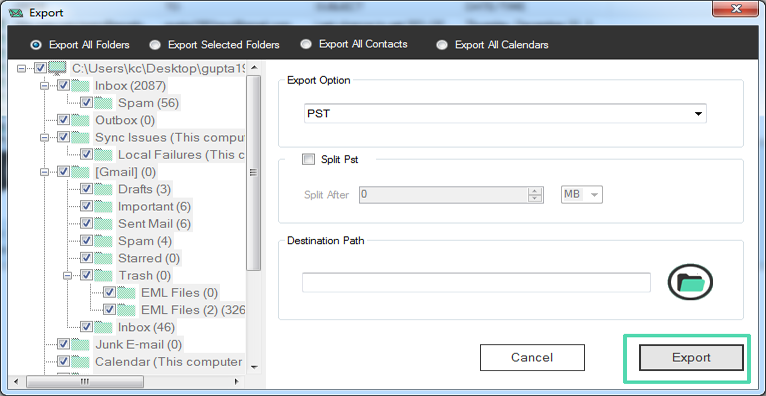
Task: Enable the Split Pst checkbox
Action: pyautogui.click(x=308, y=159)
